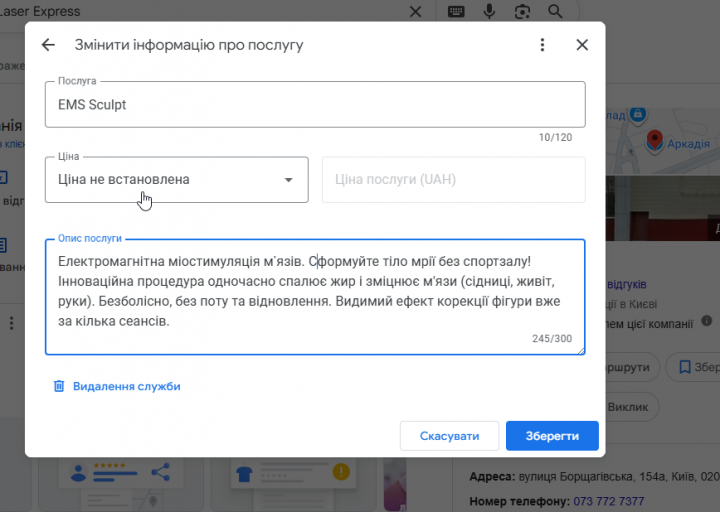720x512 pixels.
Task: Click the trash icon next to 'Видалення служби'
Action: (59, 386)
